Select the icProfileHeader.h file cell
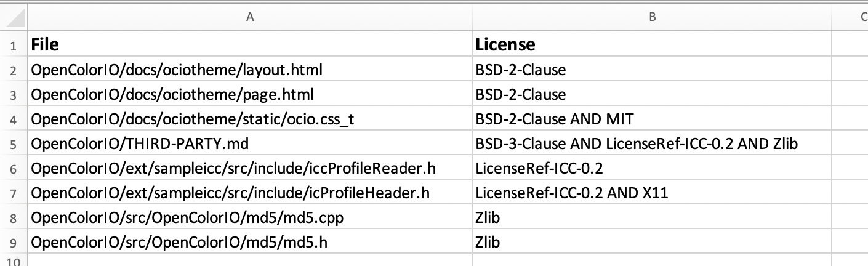This screenshot has height=266, width=868. pos(250,193)
